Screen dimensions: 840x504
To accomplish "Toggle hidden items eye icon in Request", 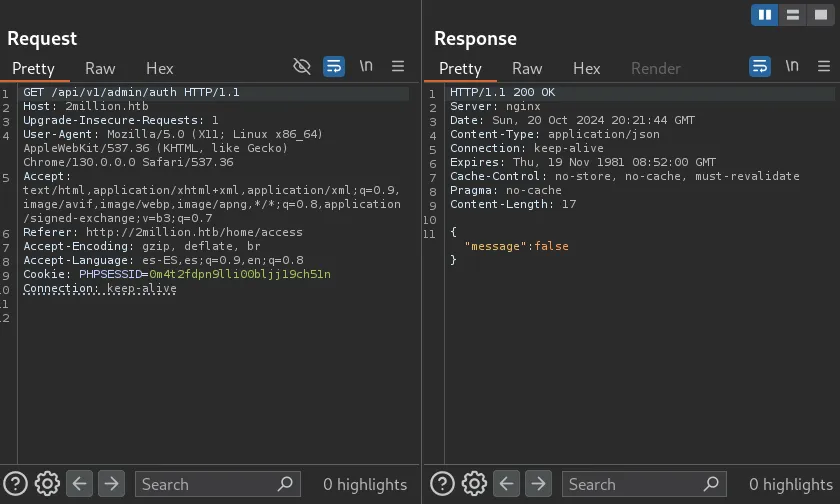I will [x=302, y=67].
